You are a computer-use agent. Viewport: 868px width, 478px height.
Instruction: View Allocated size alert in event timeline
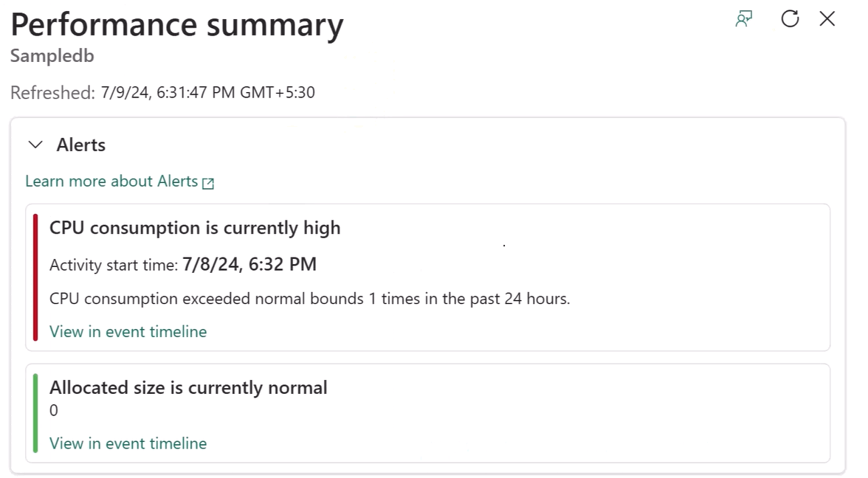128,443
